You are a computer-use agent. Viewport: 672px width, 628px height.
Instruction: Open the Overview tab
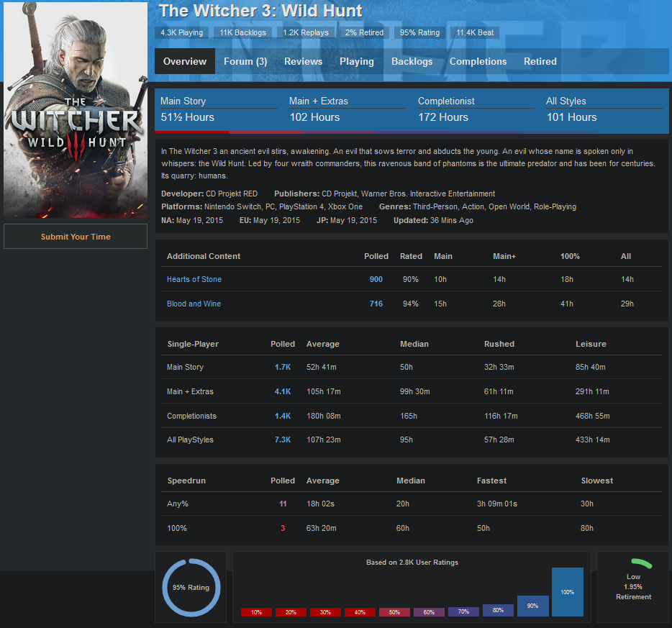point(185,61)
